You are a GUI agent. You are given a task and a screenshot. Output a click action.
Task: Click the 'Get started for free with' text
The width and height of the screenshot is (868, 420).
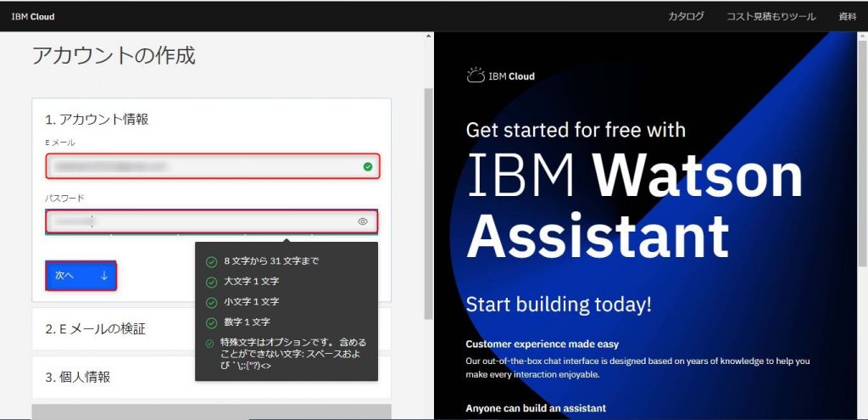[576, 130]
